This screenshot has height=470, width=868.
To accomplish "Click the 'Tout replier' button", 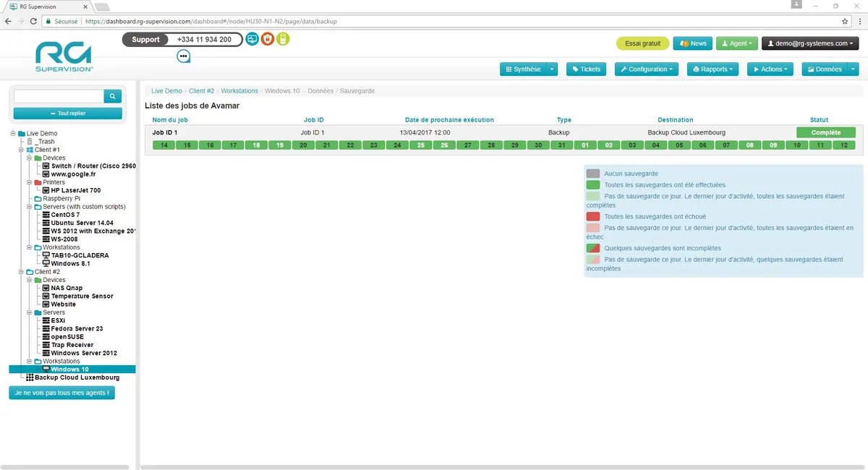I will (x=68, y=114).
